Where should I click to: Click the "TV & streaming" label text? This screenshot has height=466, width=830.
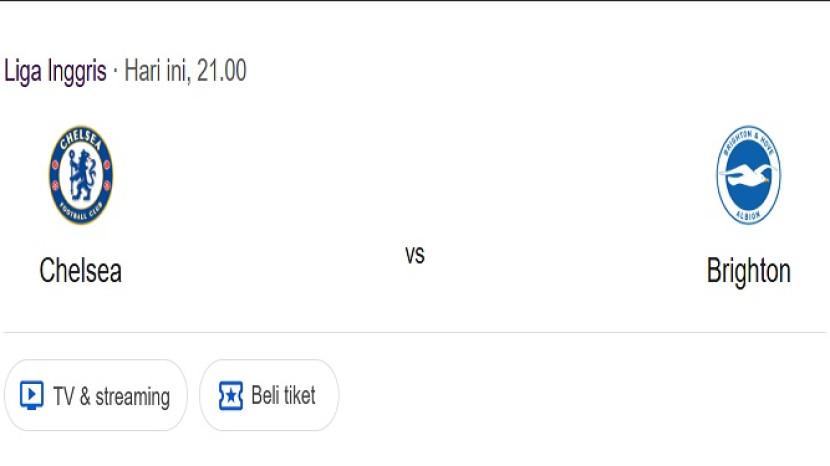click(x=111, y=397)
